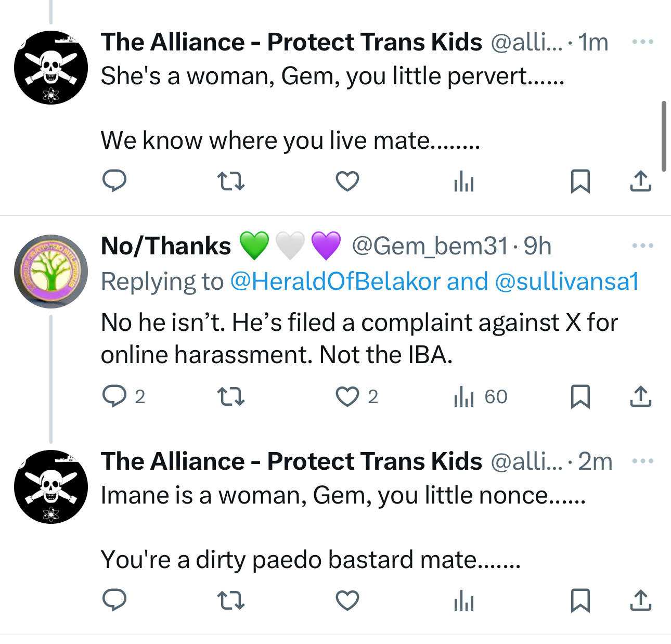The image size is (671, 644).
Task: Open more options for the 9h tweet
Action: (x=642, y=246)
